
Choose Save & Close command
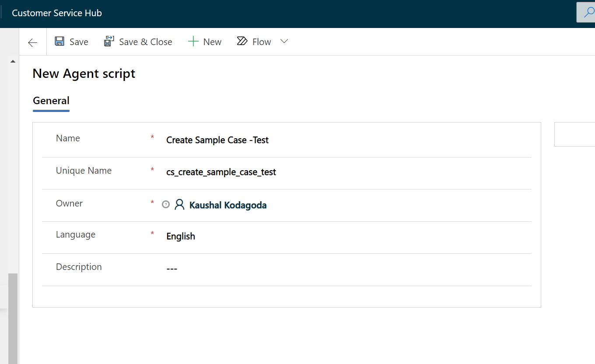tap(138, 42)
